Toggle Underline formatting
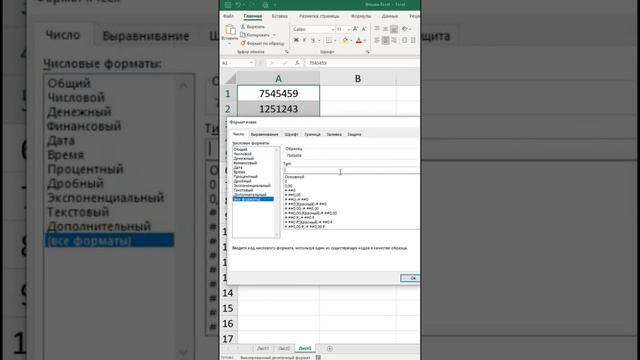Viewport: 640px width, 360px height. coord(313,40)
